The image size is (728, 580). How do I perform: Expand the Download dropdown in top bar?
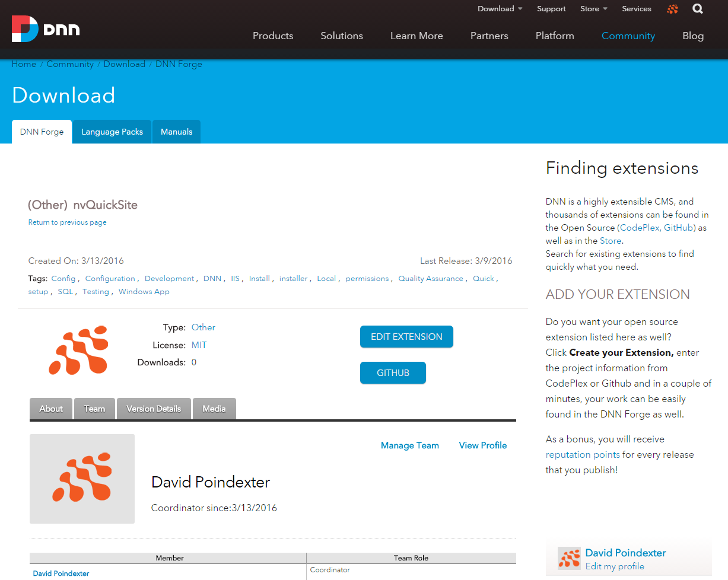(x=500, y=9)
